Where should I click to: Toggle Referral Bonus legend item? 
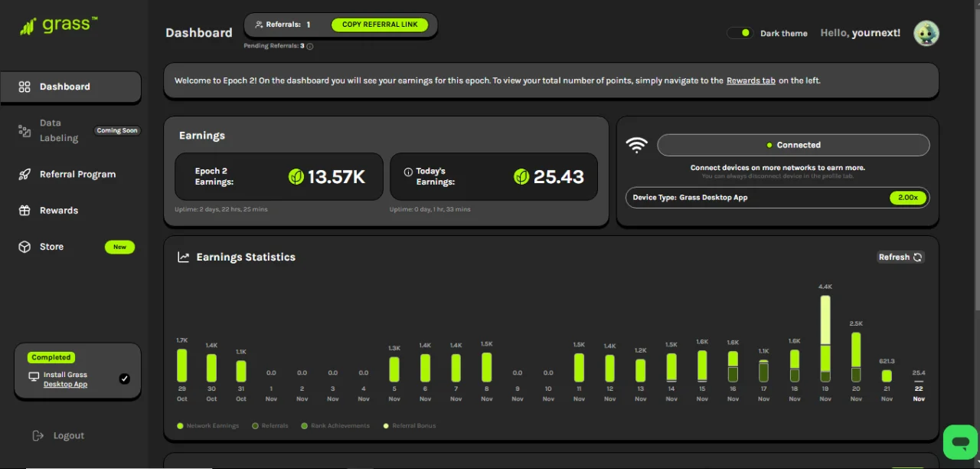410,425
